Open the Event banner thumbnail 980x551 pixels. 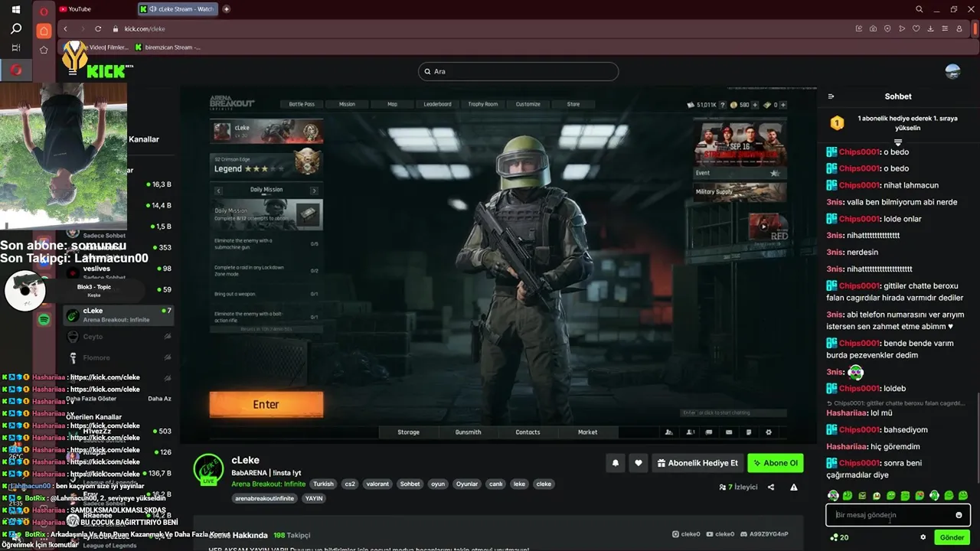740,148
